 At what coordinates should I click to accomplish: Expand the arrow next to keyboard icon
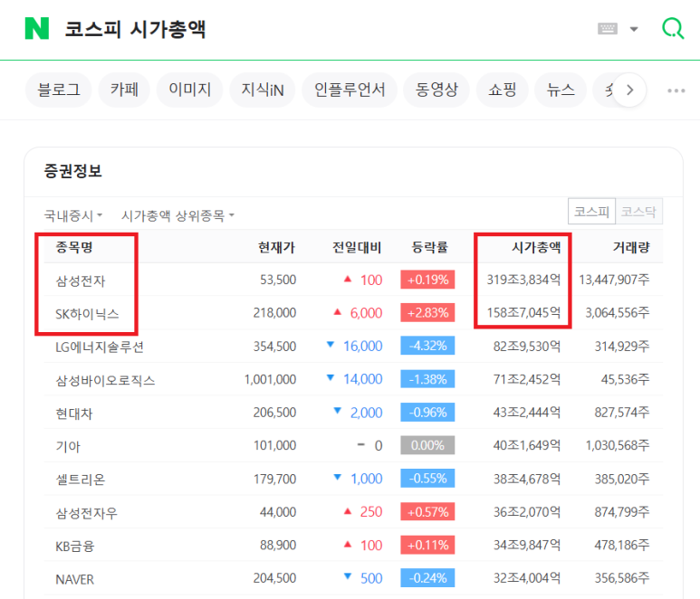[634, 30]
